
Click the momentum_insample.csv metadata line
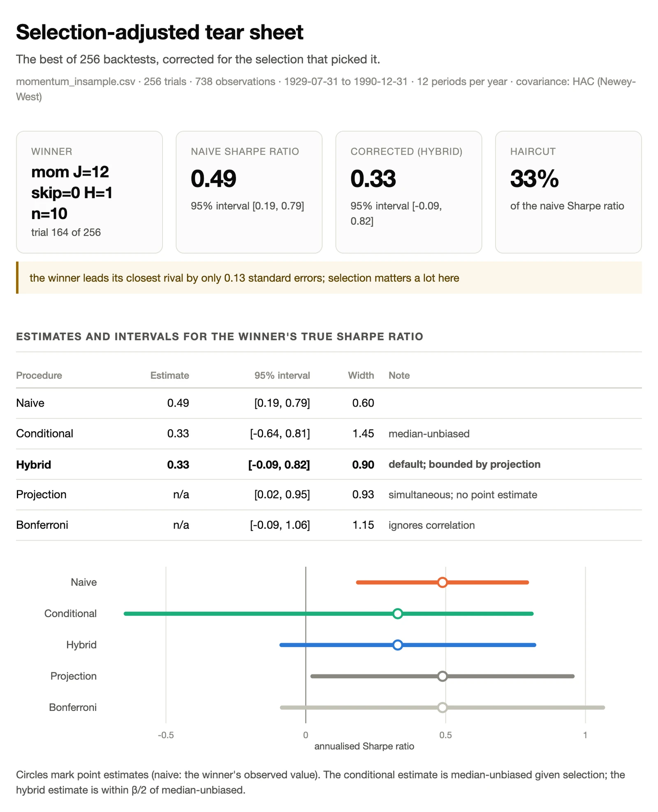click(x=326, y=89)
